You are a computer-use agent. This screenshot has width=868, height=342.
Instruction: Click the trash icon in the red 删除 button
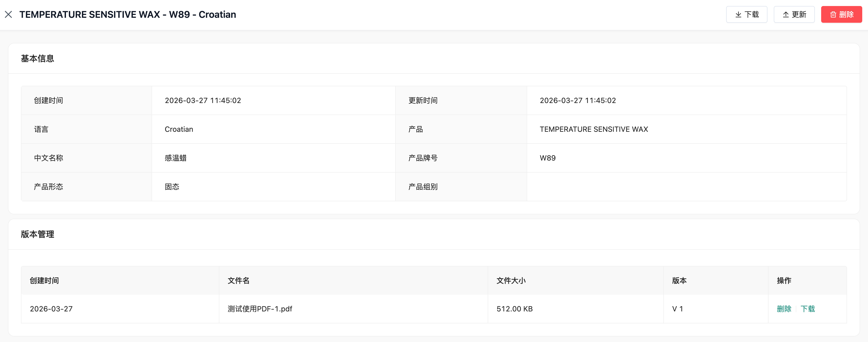[x=833, y=14]
